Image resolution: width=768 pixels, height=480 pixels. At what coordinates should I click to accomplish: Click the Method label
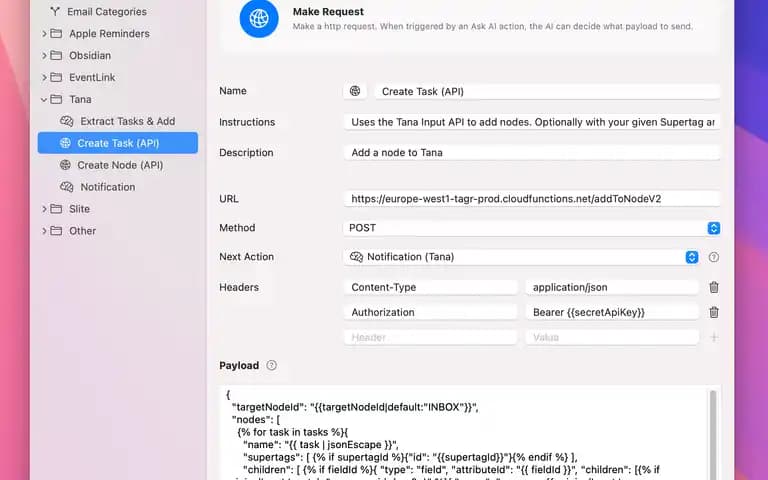pos(237,228)
